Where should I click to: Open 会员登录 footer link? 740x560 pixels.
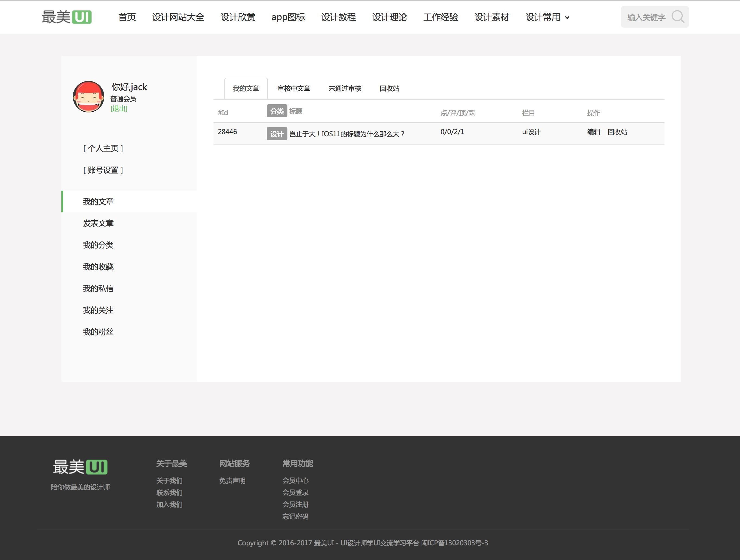295,492
